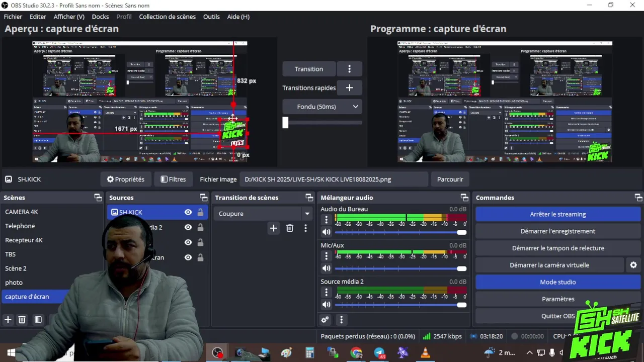Expand hidden system tray icons chevron

click(529, 352)
